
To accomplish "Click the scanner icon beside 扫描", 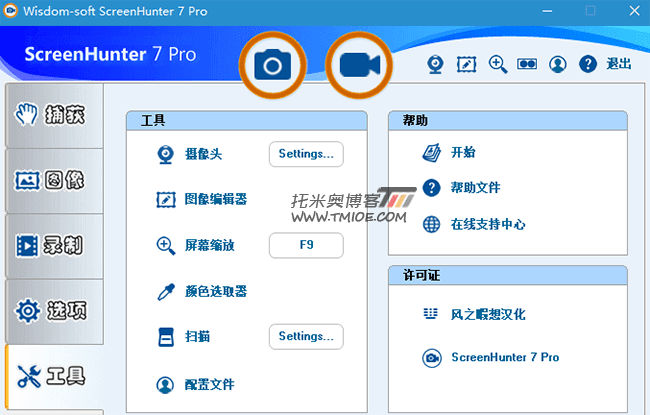I will (x=166, y=337).
